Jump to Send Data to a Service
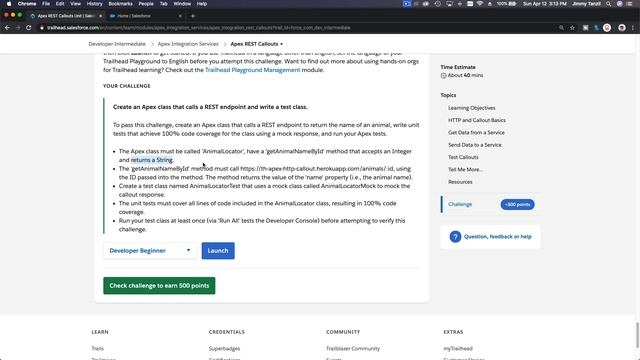The width and height of the screenshot is (640, 360). [475, 145]
